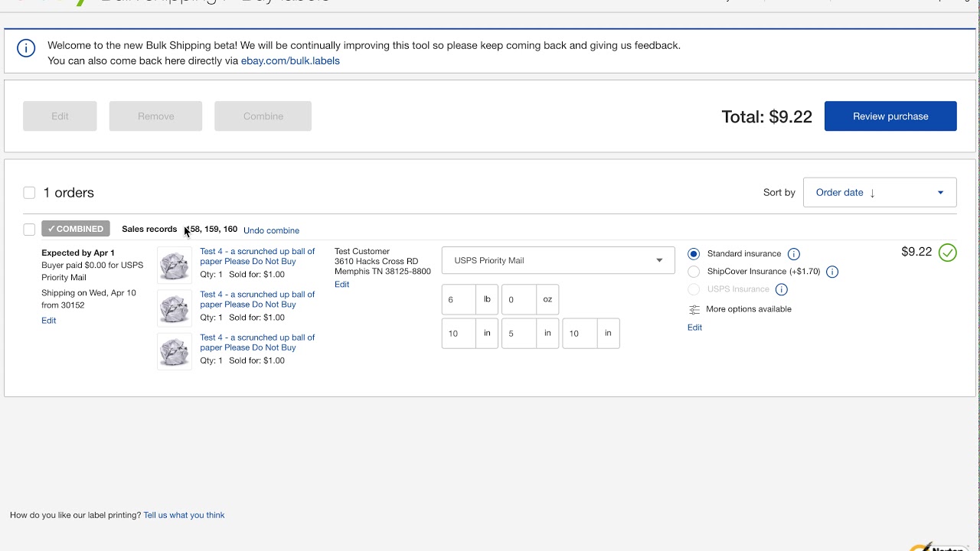This screenshot has height=551, width=980.
Task: Select USPS Insurance radio button
Action: [x=694, y=289]
